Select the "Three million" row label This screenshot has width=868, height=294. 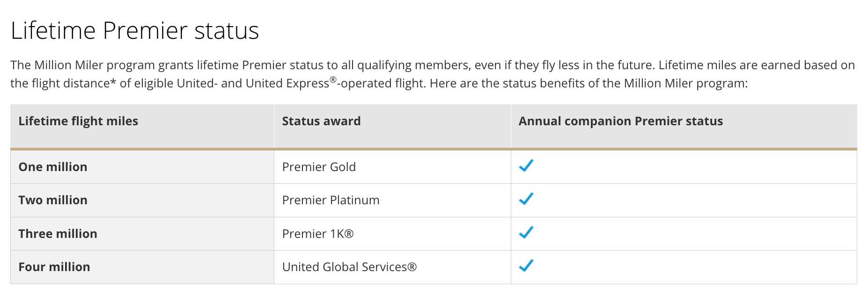pos(58,234)
